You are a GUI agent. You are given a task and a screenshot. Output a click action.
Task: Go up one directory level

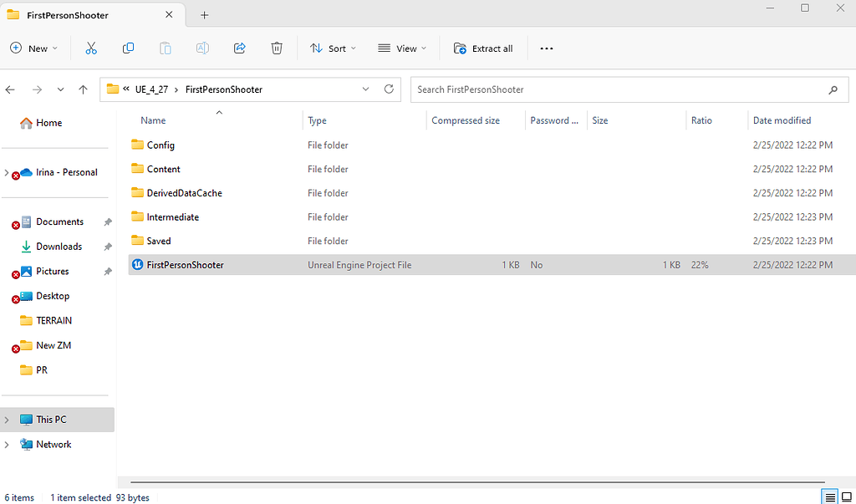pos(83,89)
